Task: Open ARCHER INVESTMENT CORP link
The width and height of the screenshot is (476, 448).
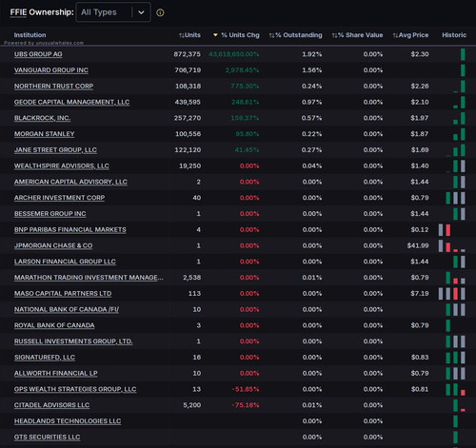Action: pyautogui.click(x=59, y=198)
